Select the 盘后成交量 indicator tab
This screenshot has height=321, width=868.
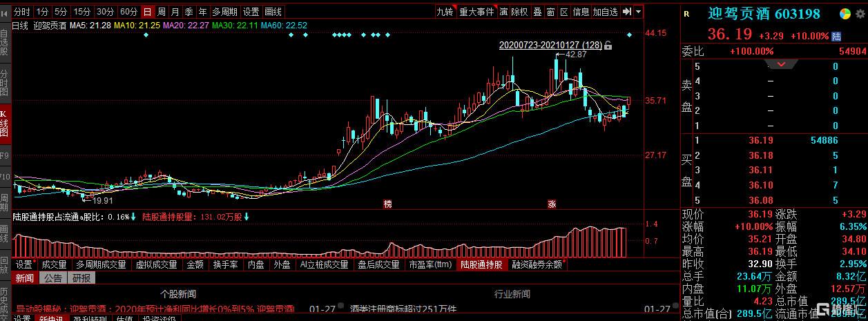[378, 264]
